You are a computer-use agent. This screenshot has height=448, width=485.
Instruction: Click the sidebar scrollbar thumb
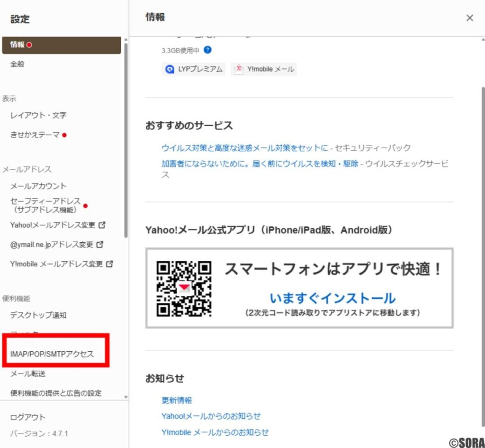pyautogui.click(x=126, y=140)
